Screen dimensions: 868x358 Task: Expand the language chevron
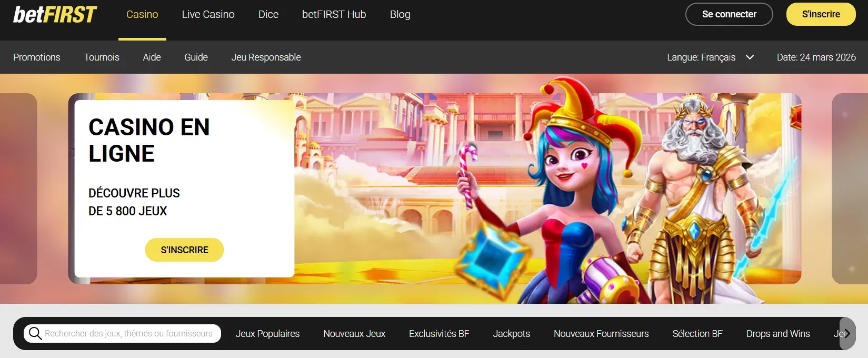tap(750, 57)
